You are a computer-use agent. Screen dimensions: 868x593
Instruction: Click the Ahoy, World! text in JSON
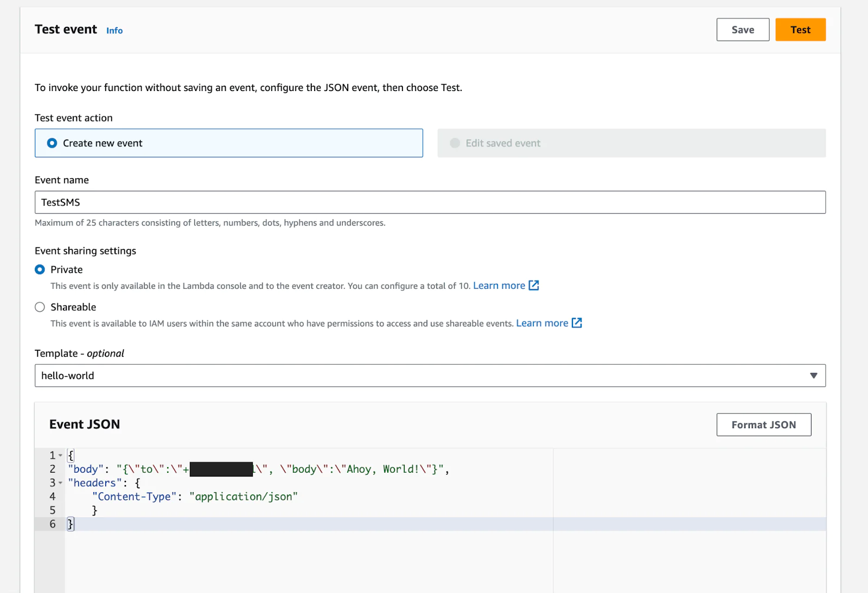coord(383,469)
